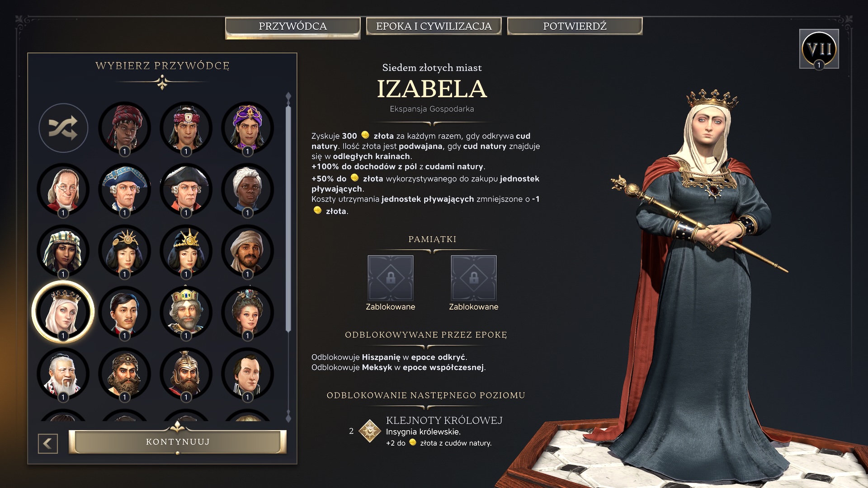
Task: Select the Przywódca tab
Action: (x=293, y=27)
